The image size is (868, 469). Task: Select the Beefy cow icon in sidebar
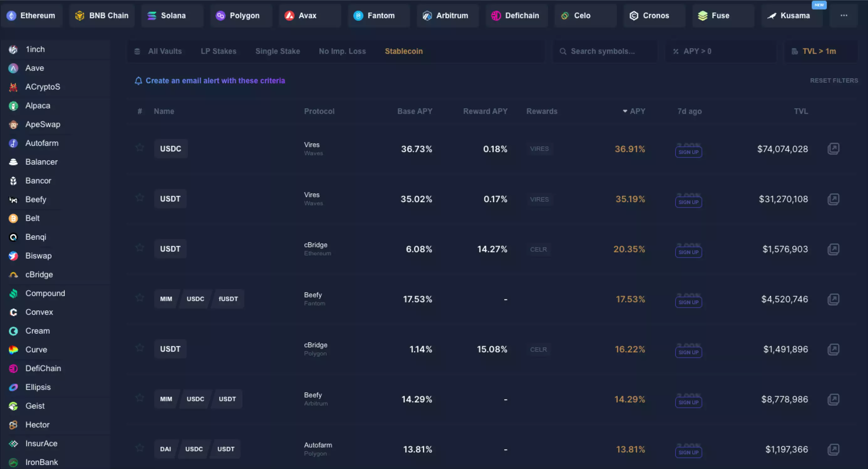[x=13, y=200]
